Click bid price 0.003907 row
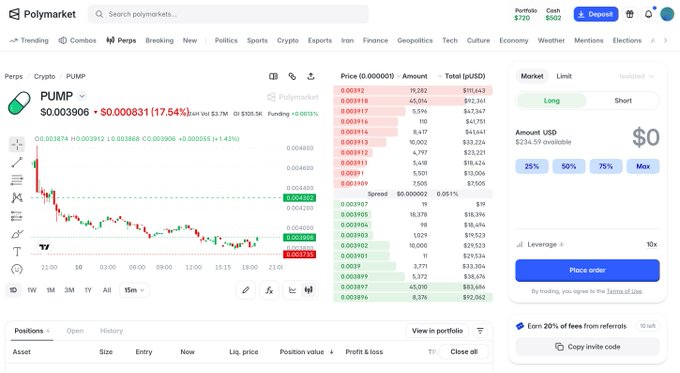 (413, 204)
